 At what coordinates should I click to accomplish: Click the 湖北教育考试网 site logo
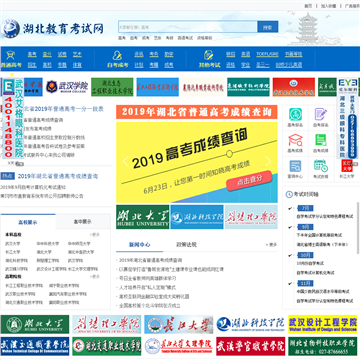tap(52, 29)
